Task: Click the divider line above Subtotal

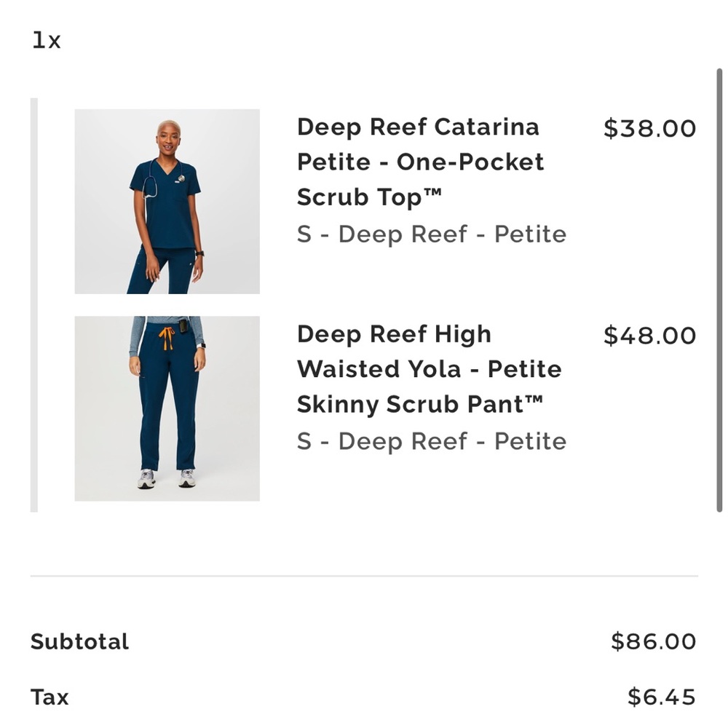Action: point(364,576)
